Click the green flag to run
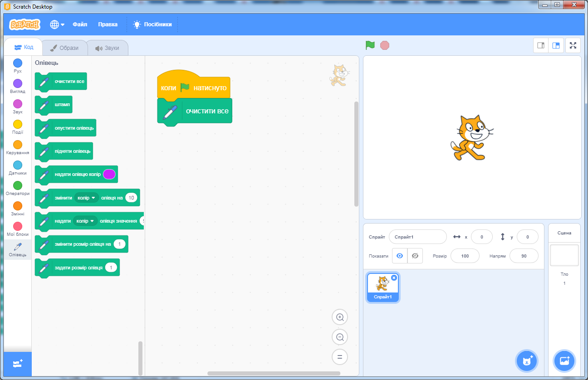 point(370,45)
